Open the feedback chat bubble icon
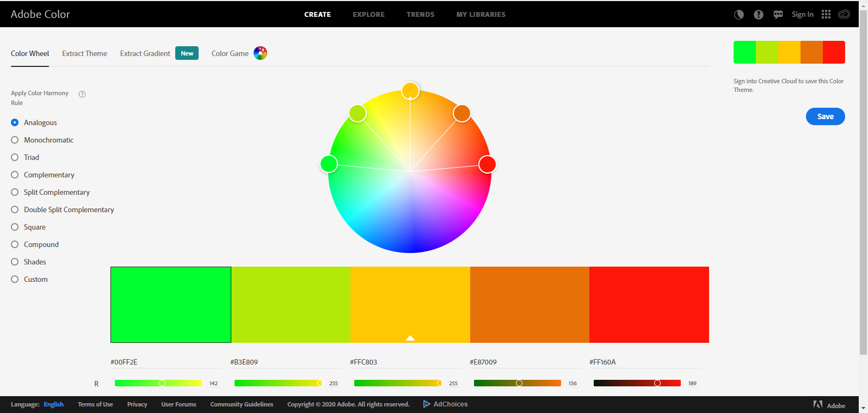This screenshot has width=868, height=413. pyautogui.click(x=778, y=15)
